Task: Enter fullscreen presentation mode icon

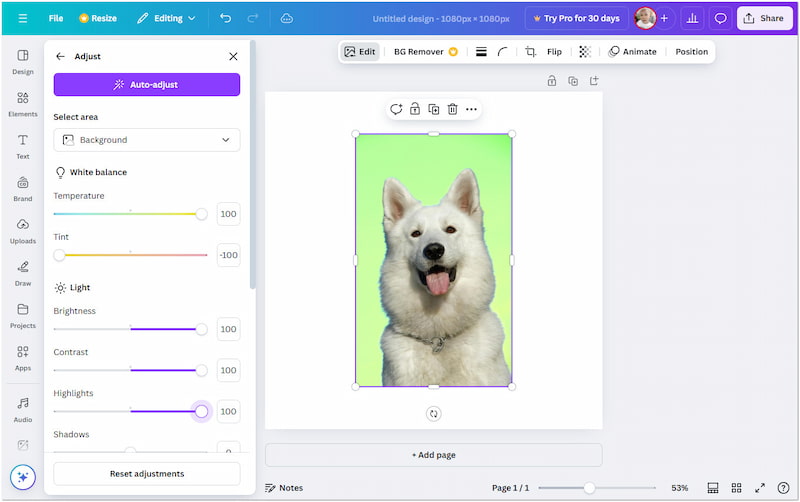Action: click(x=760, y=488)
